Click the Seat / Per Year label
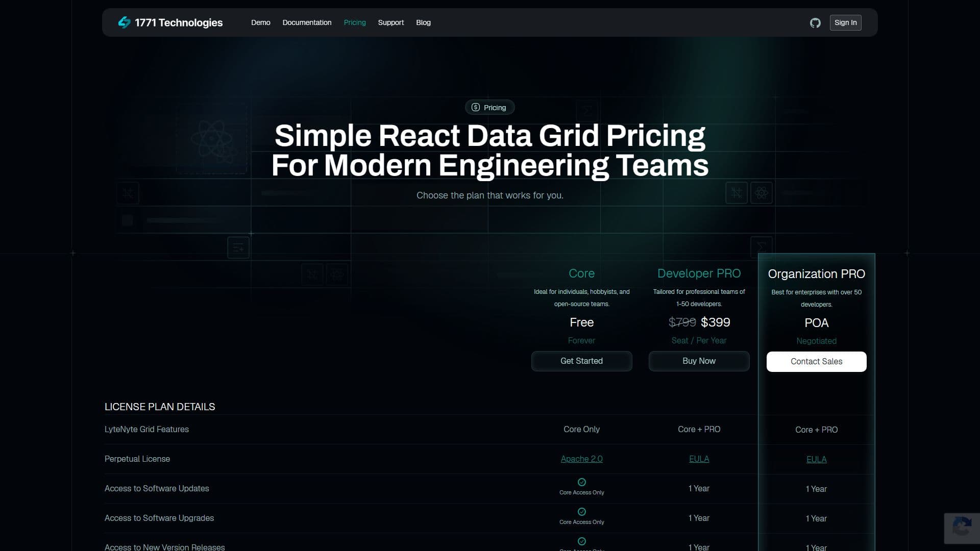Viewport: 980px width, 551px height. pyautogui.click(x=699, y=340)
